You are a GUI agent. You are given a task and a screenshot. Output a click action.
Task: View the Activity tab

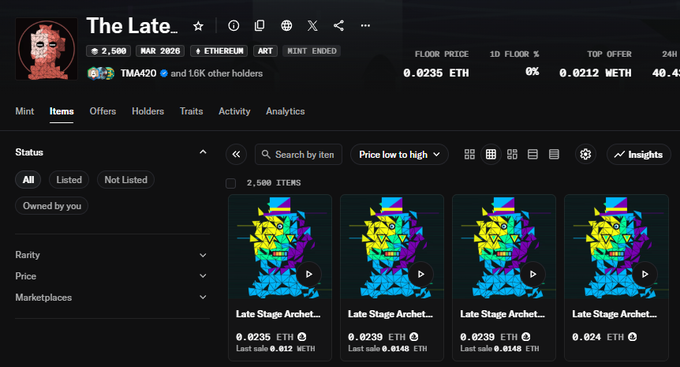234,111
